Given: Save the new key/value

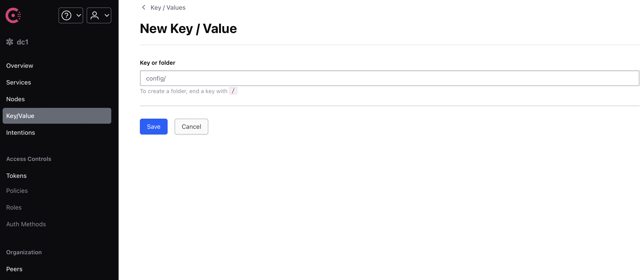Looking at the screenshot, I should point(154,127).
